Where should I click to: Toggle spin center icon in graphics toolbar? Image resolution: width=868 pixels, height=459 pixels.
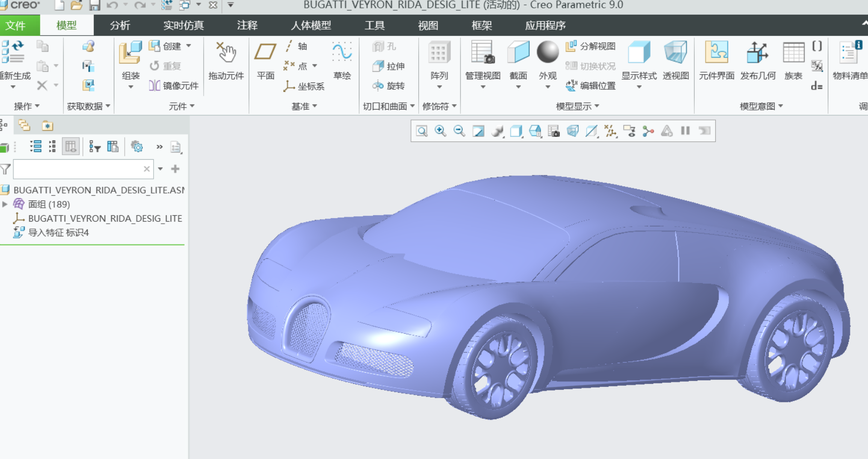[648, 131]
